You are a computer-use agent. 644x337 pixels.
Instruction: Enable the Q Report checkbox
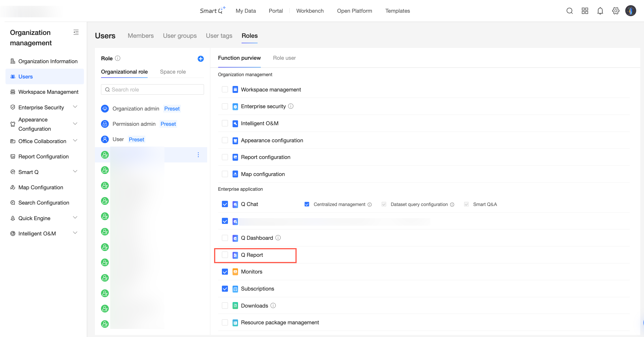225,255
